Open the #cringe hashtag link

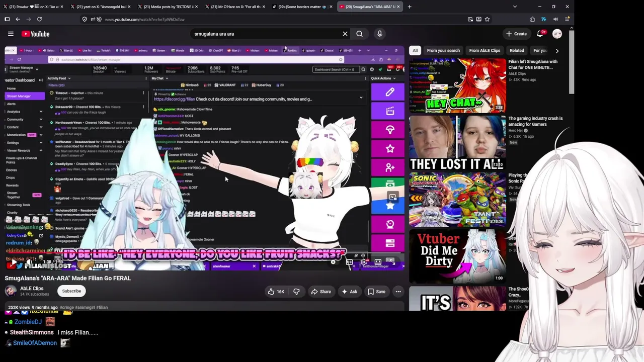(67, 307)
